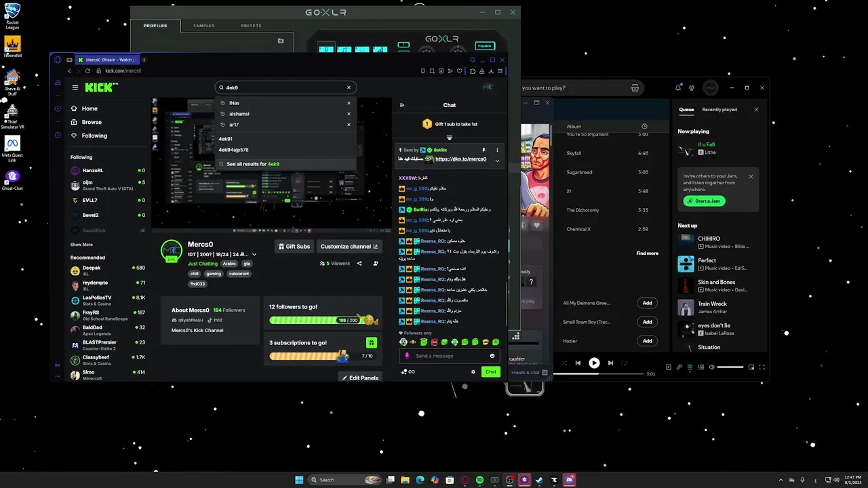
Task: Click Gift Subs button
Action: [294, 247]
